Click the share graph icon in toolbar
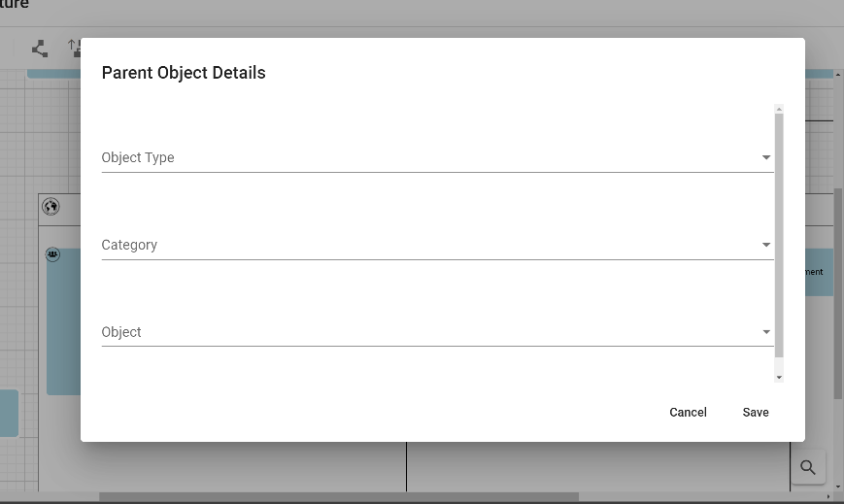This screenshot has width=844, height=504. (x=40, y=49)
